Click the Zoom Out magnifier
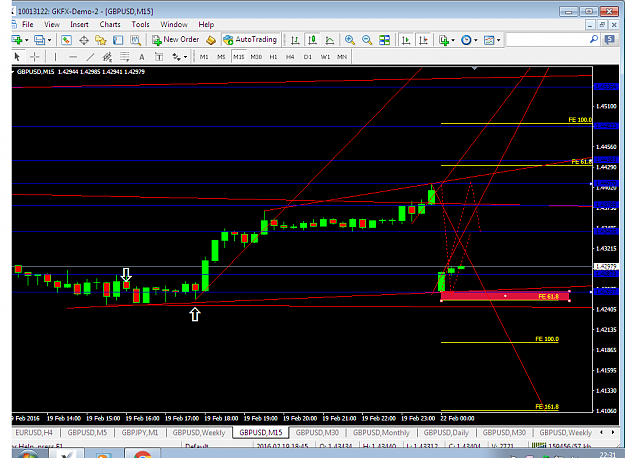The width and height of the screenshot is (625, 458). pos(367,40)
